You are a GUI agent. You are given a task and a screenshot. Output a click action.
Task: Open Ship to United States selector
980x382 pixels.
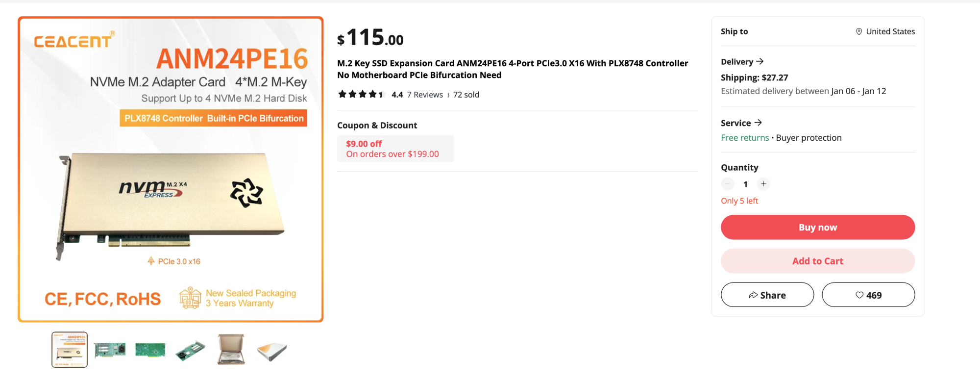[x=885, y=31]
